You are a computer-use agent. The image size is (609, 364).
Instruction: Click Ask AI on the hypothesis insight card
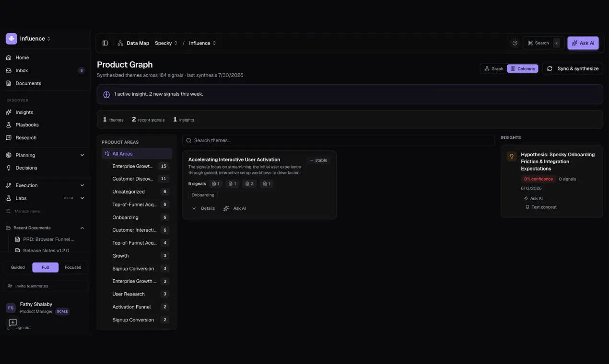[x=533, y=198]
